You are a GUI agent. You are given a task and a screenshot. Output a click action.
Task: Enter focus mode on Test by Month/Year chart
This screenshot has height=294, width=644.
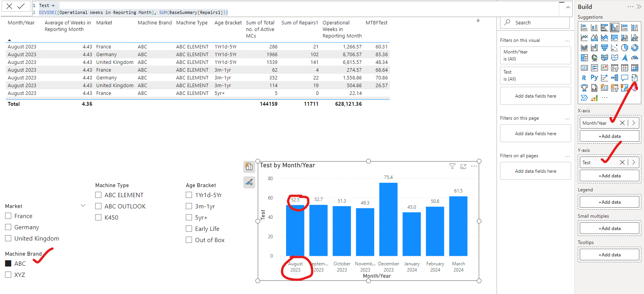coord(463,166)
